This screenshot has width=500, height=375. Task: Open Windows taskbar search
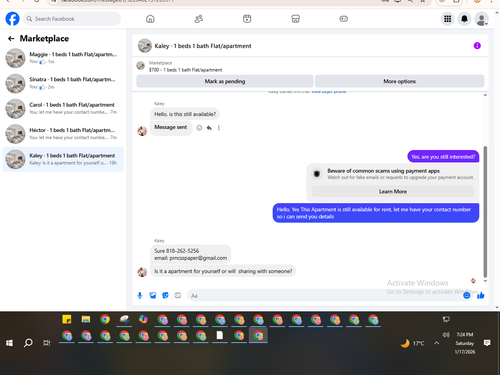[x=28, y=343]
